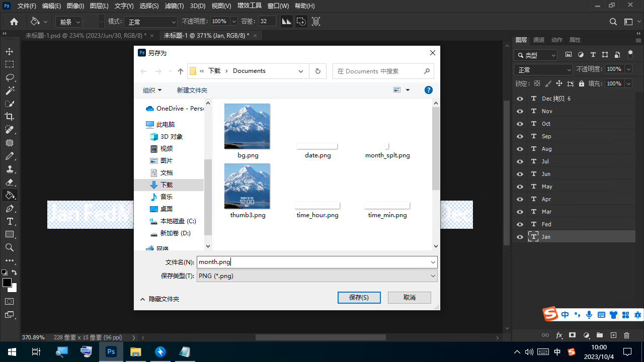
Task: Select the bg.png file thumbnail
Action: pos(247,127)
